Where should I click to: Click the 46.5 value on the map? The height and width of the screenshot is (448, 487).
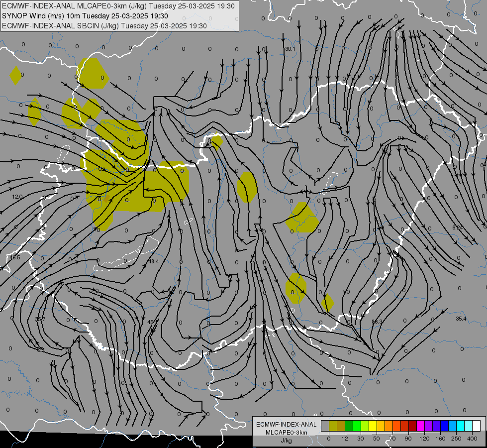[x=15, y=257]
